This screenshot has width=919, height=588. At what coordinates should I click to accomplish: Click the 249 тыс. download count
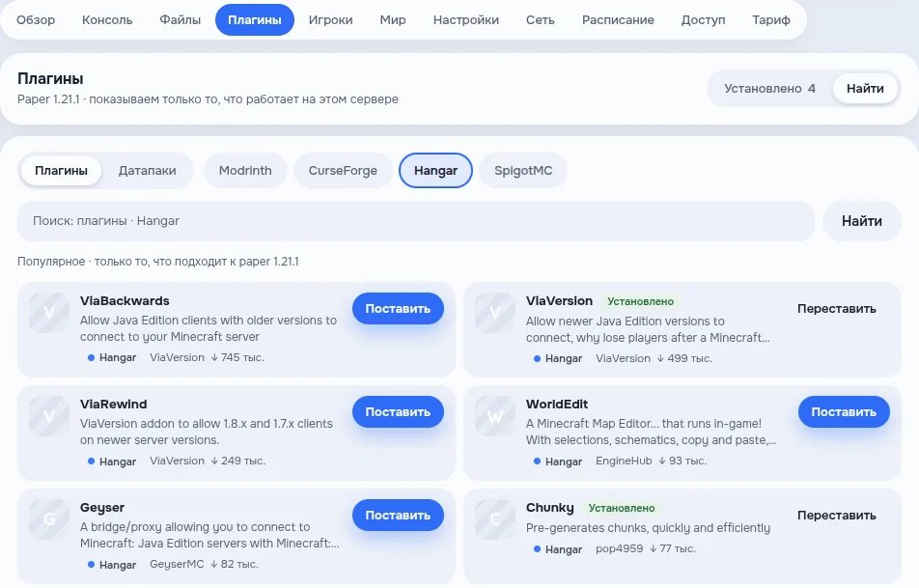pos(237,461)
